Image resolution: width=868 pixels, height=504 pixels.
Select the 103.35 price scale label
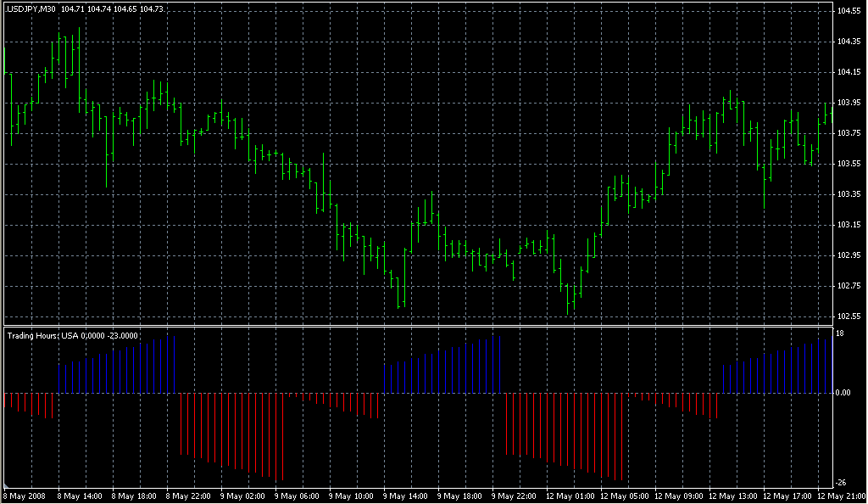point(849,193)
